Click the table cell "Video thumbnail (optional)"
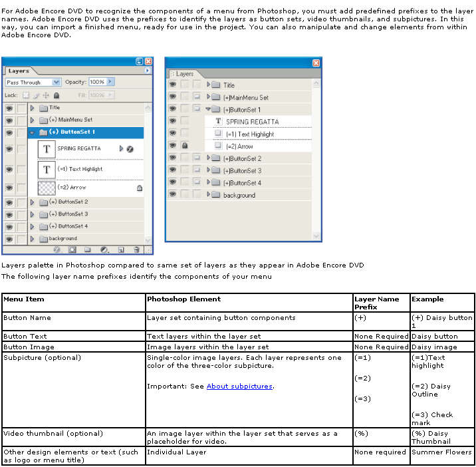This screenshot has height=467, width=476. click(74, 437)
